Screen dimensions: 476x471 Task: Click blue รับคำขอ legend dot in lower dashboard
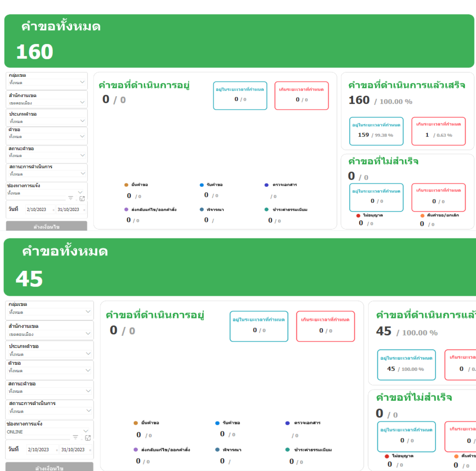(x=217, y=423)
